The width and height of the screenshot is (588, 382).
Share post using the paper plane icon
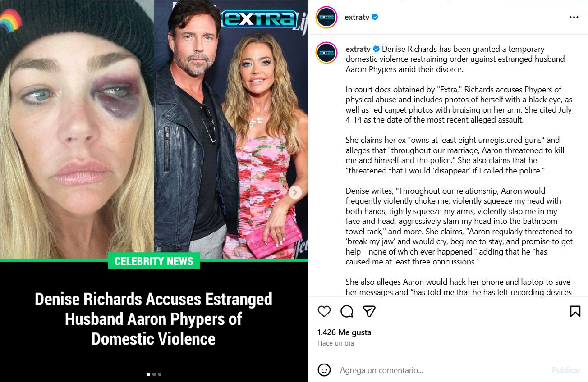click(x=369, y=311)
